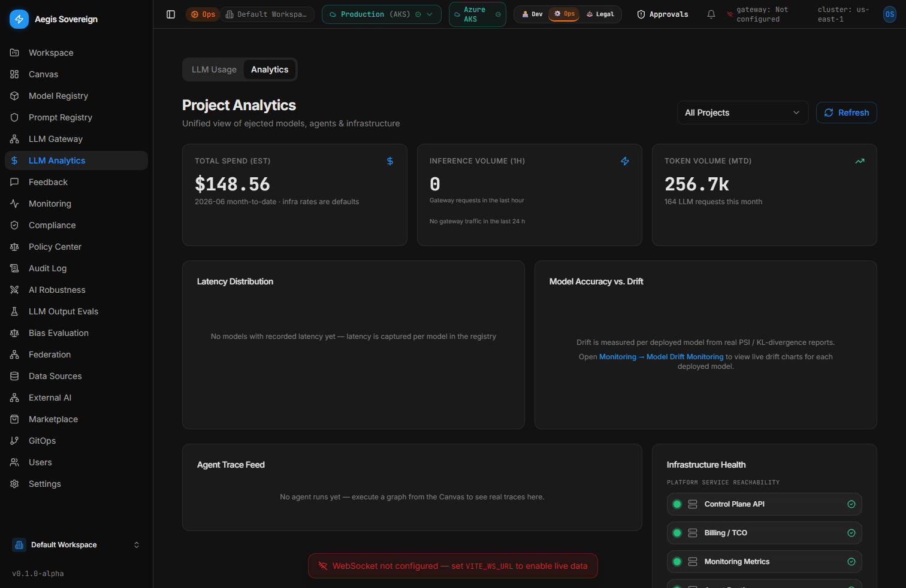Click the Data Sources database icon
The image size is (906, 588).
point(14,376)
